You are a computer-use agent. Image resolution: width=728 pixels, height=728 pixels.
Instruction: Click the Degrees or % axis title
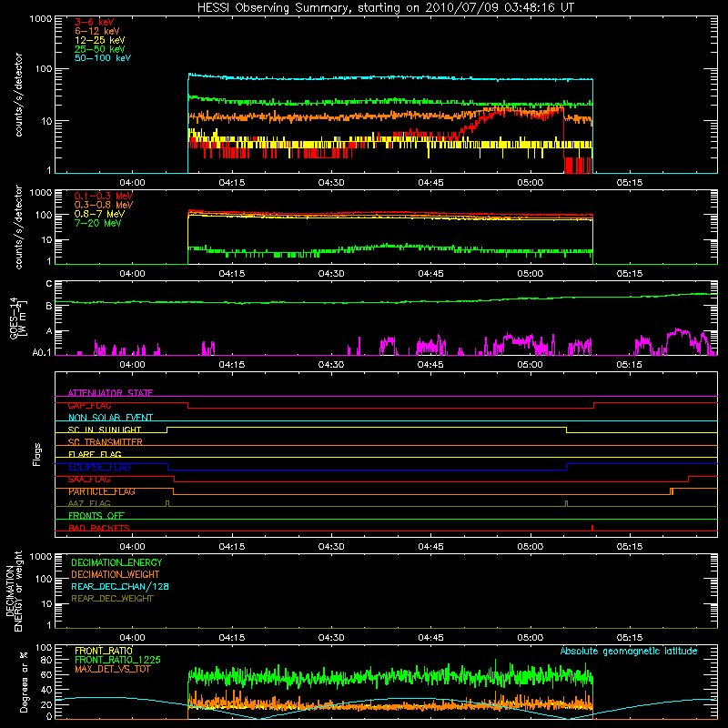(x=24, y=682)
